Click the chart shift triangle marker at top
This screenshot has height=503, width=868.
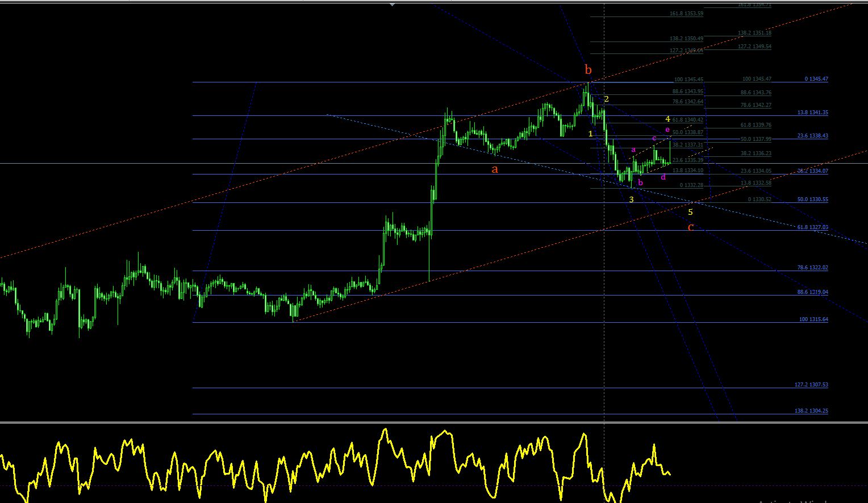pos(392,5)
